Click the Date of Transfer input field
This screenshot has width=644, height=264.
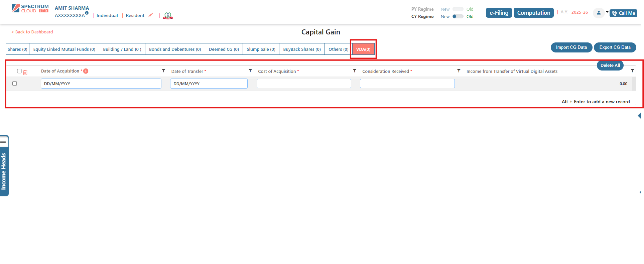pyautogui.click(x=209, y=84)
